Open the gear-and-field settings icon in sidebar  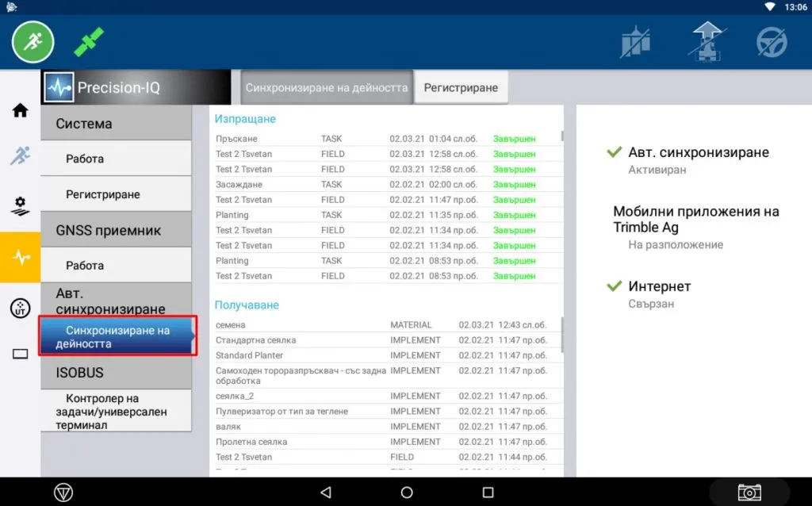point(20,206)
